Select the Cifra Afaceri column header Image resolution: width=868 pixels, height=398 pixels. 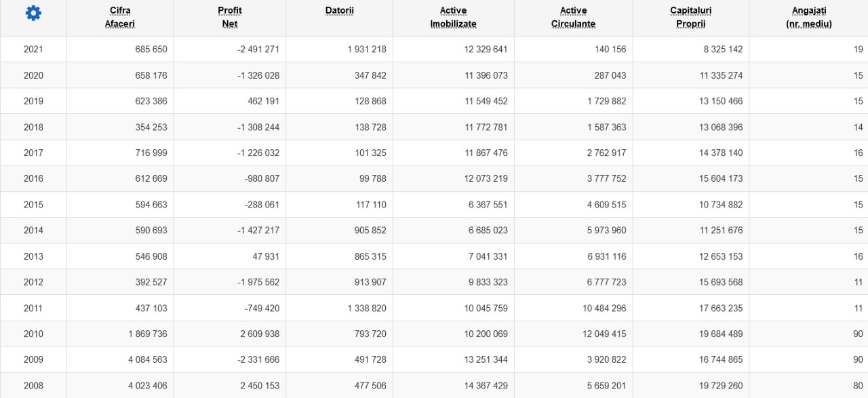(120, 17)
